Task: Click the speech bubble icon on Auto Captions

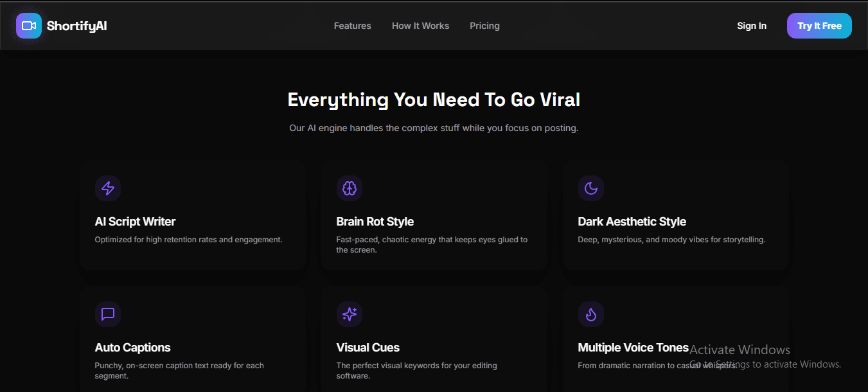Action: click(107, 314)
